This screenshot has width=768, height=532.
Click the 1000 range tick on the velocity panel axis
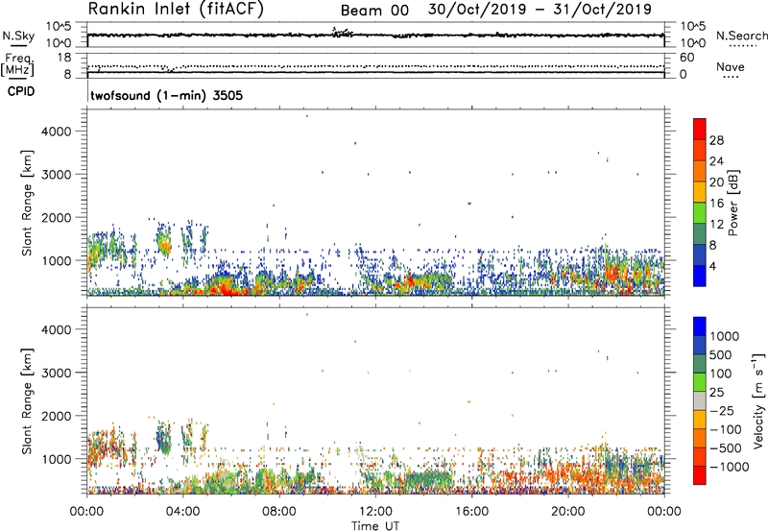coord(57,459)
